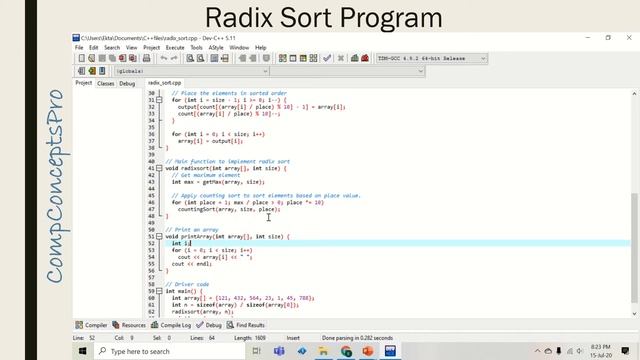Click the Undo arrow icon

pos(164,58)
